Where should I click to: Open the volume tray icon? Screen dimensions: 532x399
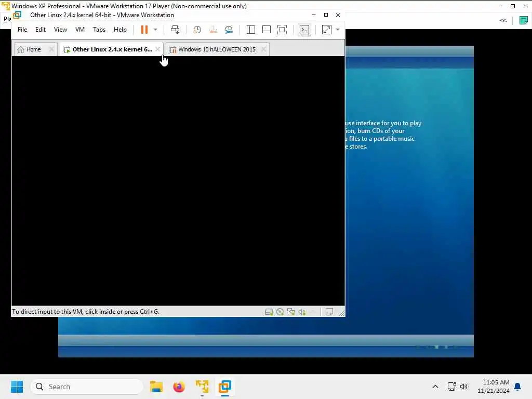464,387
